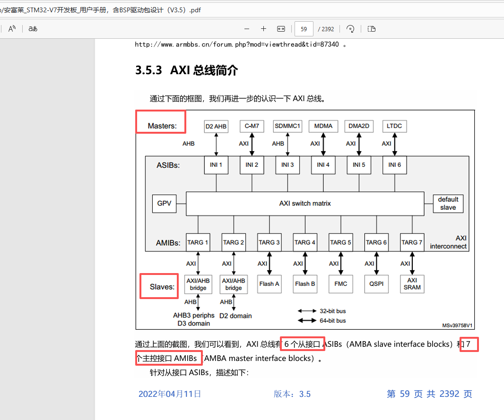Zoom out with the minus icon

coord(247,29)
